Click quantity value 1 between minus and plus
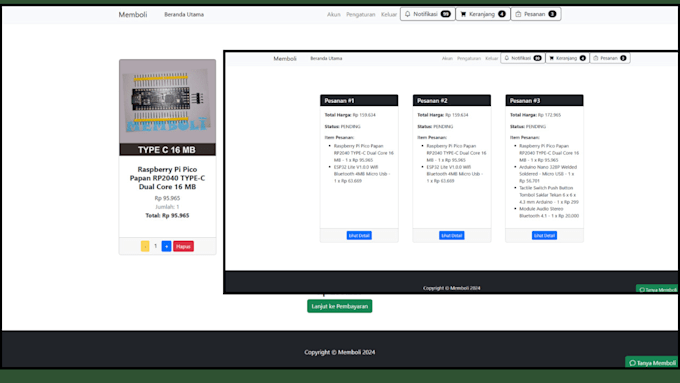 (155, 246)
